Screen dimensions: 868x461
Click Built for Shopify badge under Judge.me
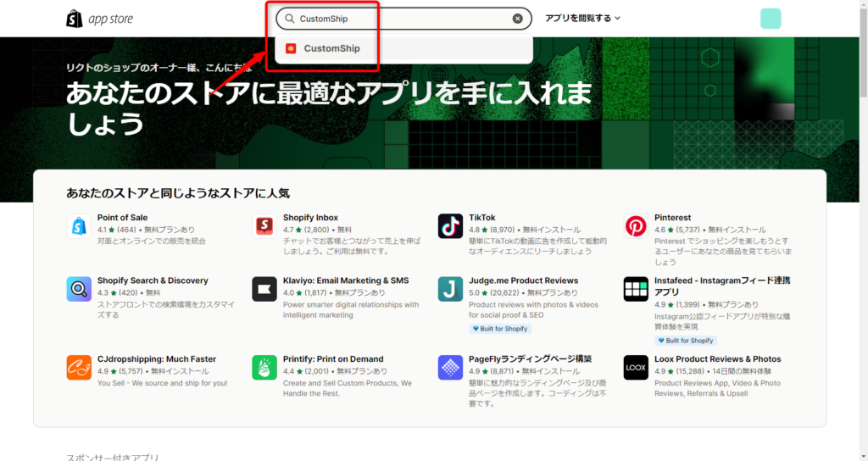[500, 329]
